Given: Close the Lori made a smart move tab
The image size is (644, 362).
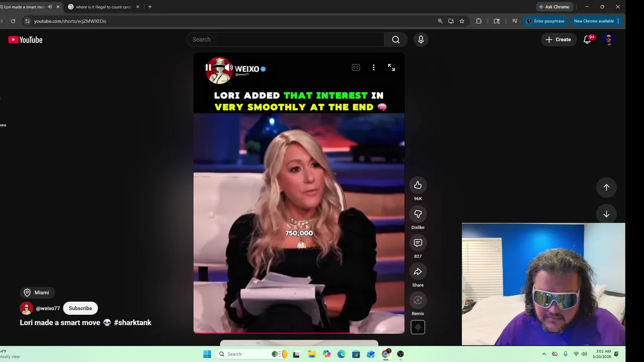Looking at the screenshot, I should pyautogui.click(x=58, y=7).
